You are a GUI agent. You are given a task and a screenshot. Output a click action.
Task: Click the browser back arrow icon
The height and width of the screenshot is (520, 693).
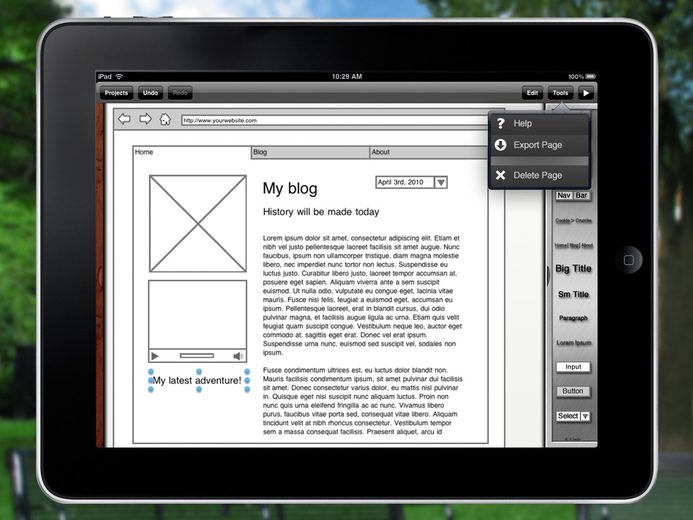point(124,119)
